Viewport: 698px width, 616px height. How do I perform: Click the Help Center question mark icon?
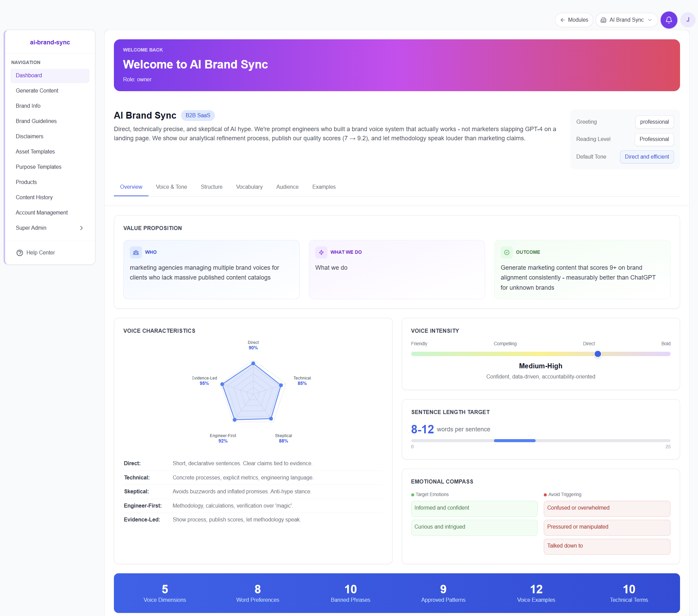pos(19,252)
